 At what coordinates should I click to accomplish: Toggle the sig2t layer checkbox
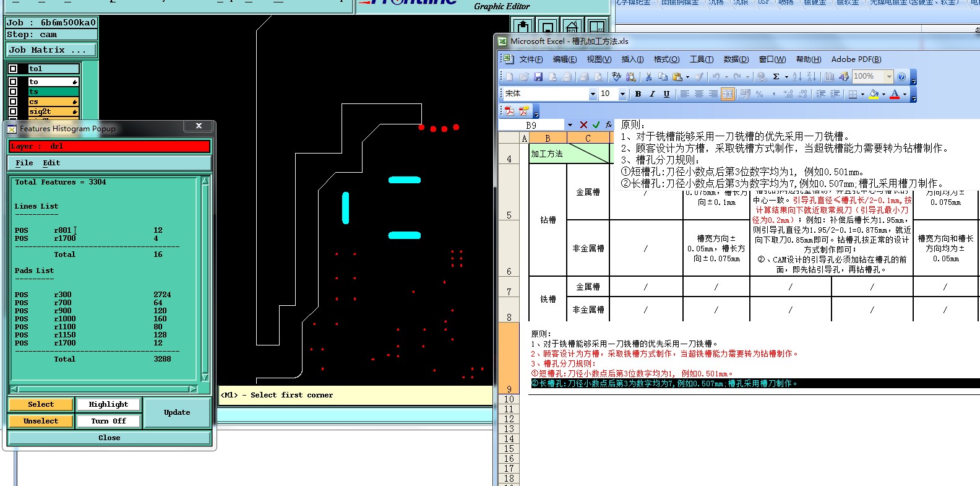[13, 111]
